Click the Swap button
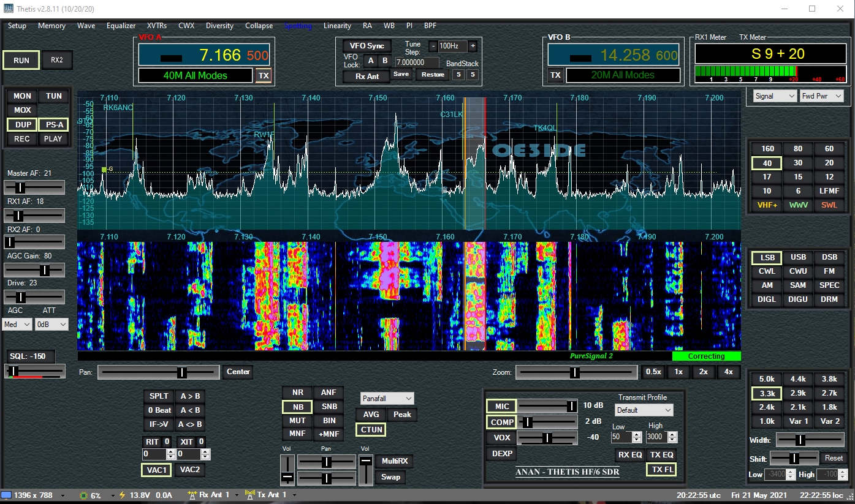 point(390,477)
